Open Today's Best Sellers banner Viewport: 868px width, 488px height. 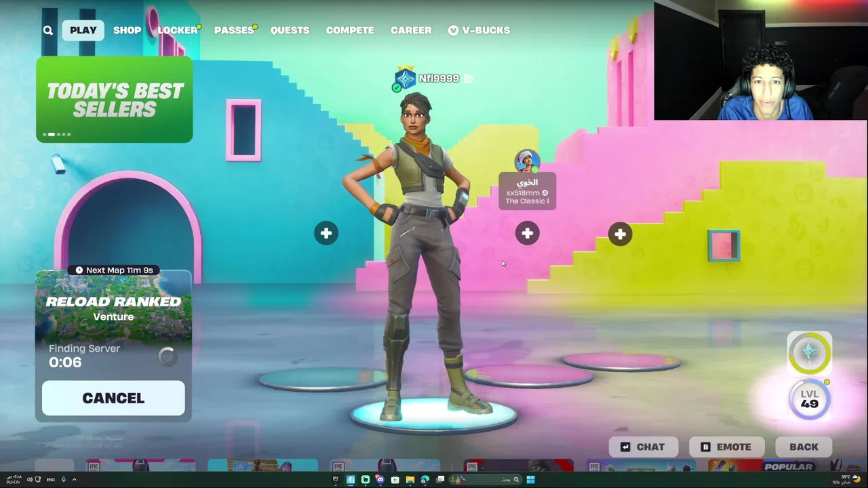114,100
